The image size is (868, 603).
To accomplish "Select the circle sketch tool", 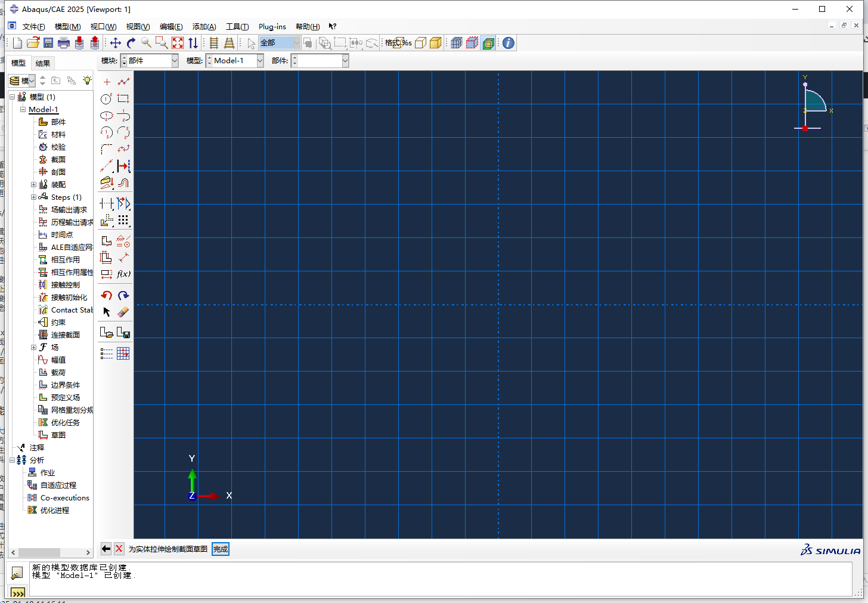I will pyautogui.click(x=106, y=99).
